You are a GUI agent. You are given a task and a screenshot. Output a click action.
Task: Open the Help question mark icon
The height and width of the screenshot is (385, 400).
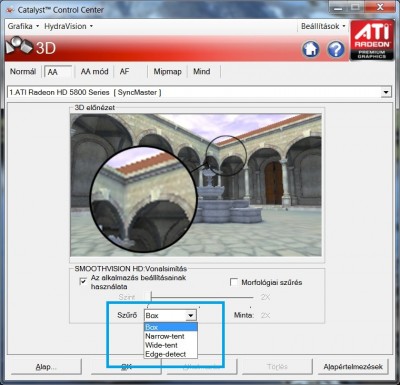tap(336, 49)
